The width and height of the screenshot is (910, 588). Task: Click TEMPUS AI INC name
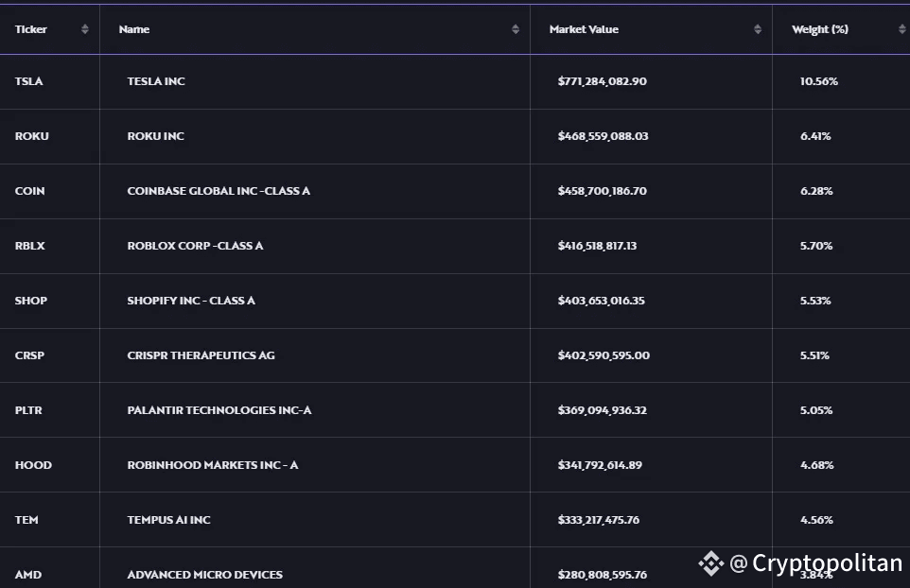[x=169, y=520]
